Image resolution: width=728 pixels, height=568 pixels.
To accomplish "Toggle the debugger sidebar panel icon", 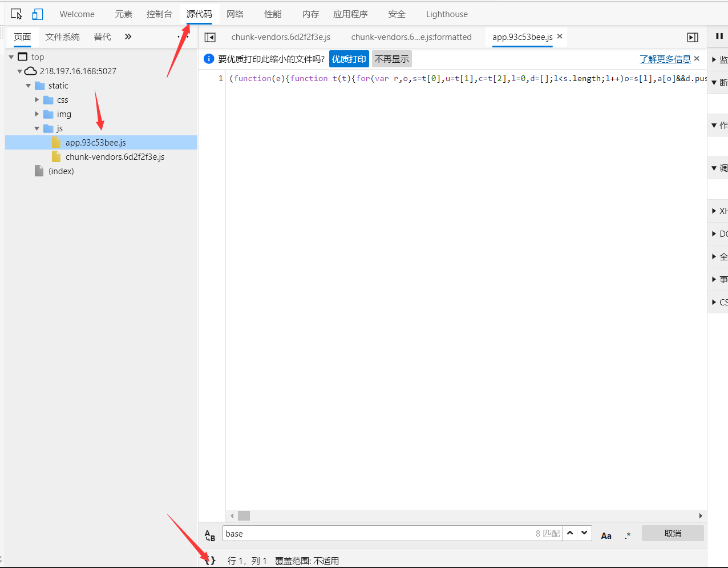I will (x=693, y=37).
